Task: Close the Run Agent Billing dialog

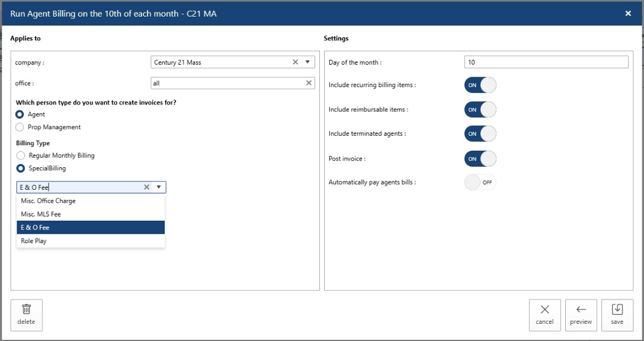Action: pos(628,13)
